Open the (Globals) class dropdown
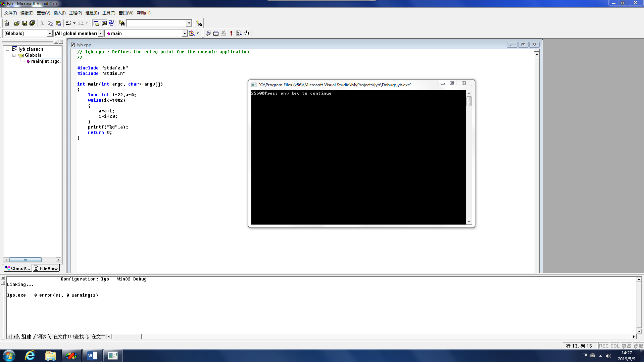The width and height of the screenshot is (644, 362). [50, 33]
